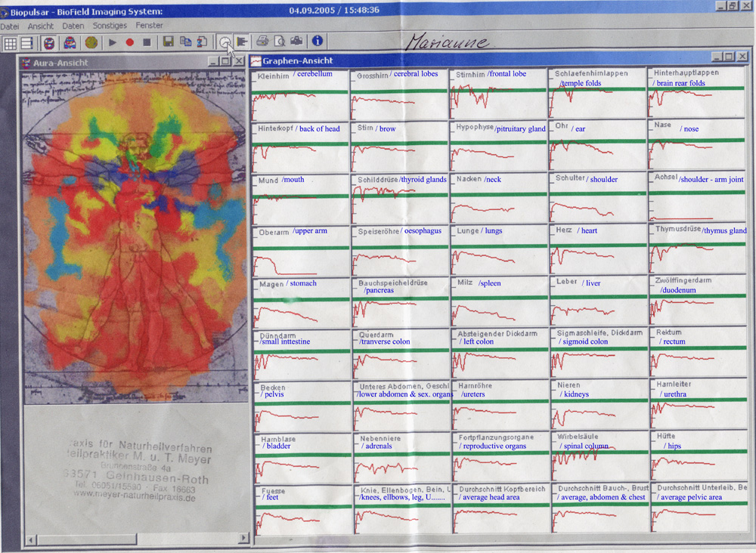The height and width of the screenshot is (553, 756).
Task: Open the colorful chakra figure view icon
Action: (70, 43)
